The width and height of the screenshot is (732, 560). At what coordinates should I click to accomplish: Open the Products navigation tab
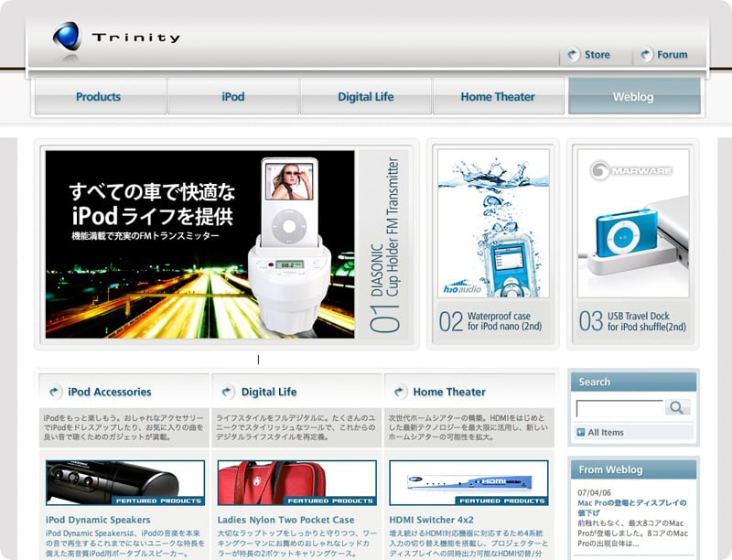coord(99,97)
